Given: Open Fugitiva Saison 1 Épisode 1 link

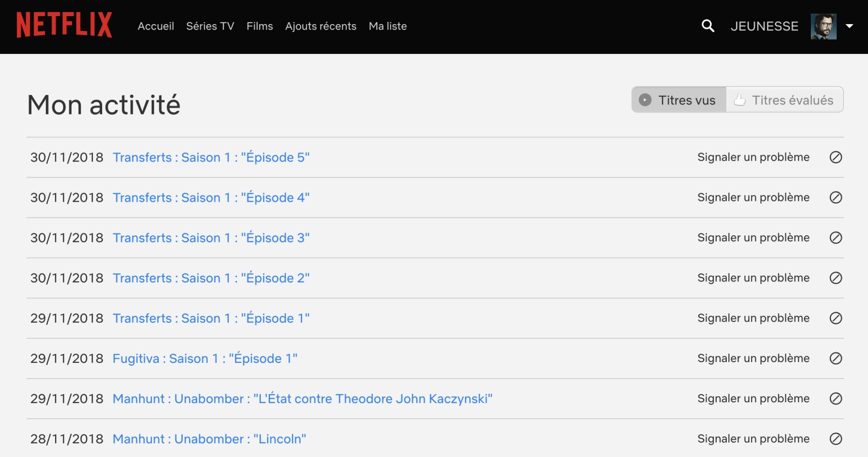Looking at the screenshot, I should tap(205, 359).
